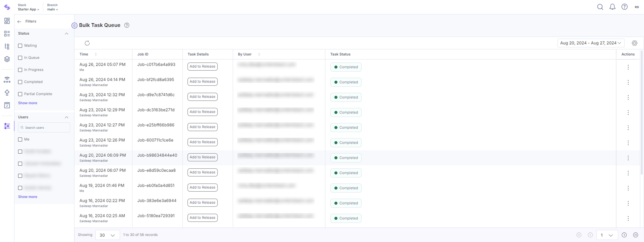
Task: Open the Publish Queue icon in left navigation
Action: pos(7,80)
